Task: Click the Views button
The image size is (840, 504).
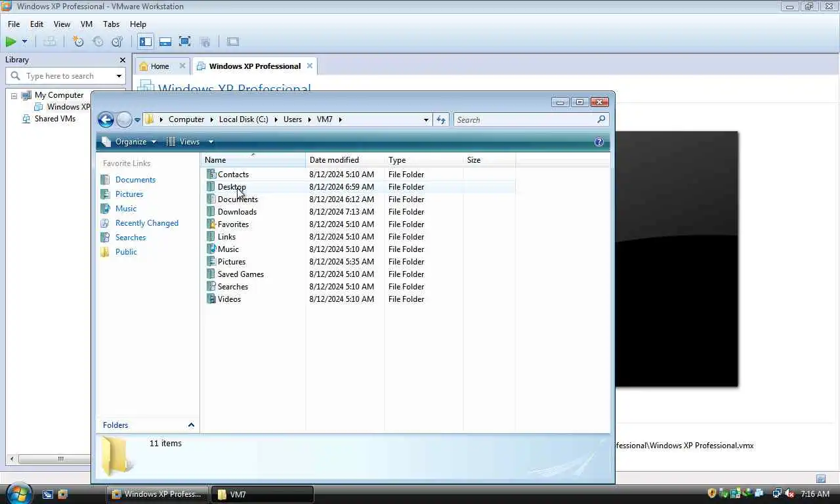Action: pos(183,142)
